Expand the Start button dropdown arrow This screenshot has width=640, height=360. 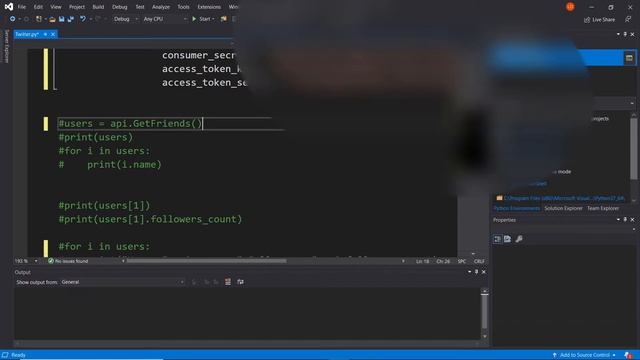(x=213, y=19)
